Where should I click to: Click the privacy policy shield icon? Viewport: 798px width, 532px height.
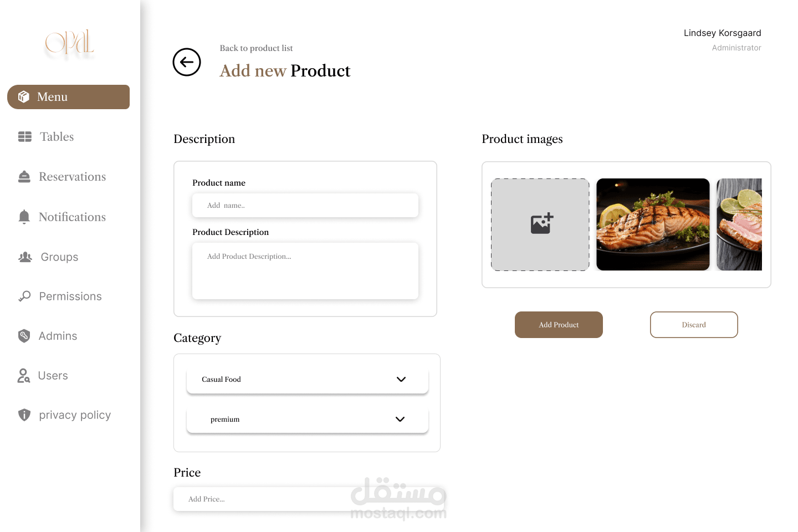[24, 415]
